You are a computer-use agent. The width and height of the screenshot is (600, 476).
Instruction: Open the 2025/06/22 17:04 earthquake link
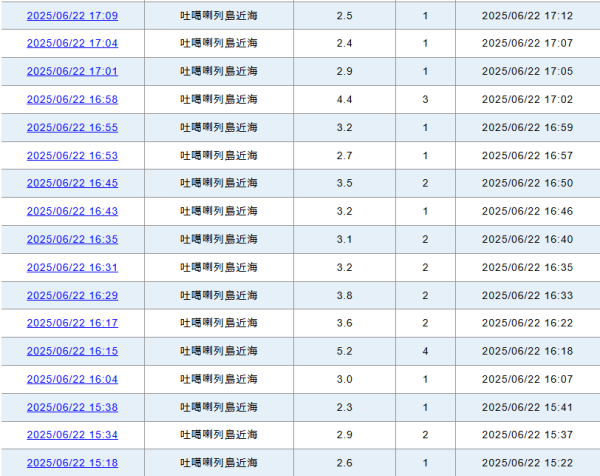72,43
